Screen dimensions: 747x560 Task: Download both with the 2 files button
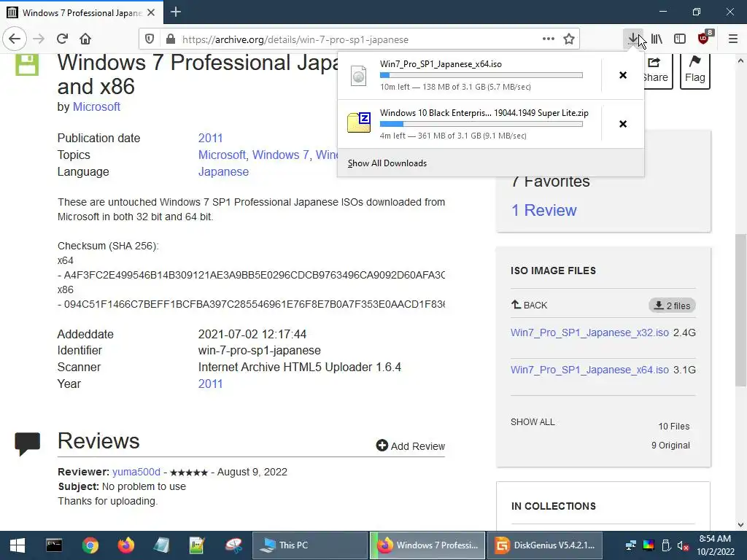(672, 306)
